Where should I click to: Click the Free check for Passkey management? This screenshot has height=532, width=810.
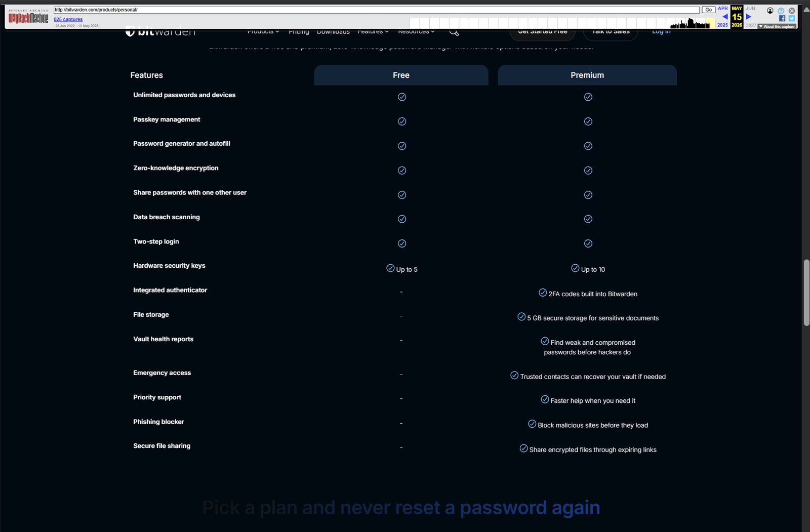coord(402,121)
